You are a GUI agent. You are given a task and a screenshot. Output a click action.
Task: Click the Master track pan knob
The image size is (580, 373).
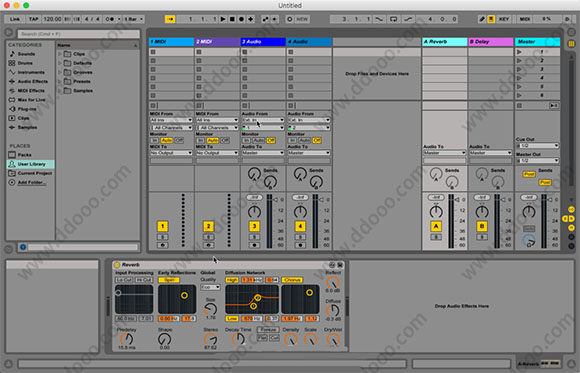[x=529, y=212]
